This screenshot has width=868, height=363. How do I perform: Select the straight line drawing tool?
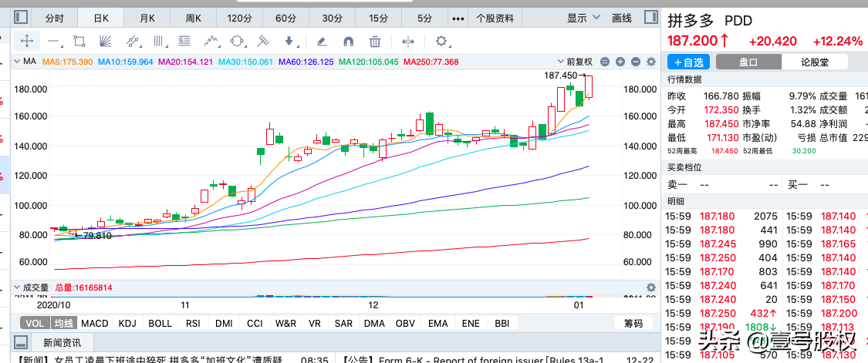point(54,41)
